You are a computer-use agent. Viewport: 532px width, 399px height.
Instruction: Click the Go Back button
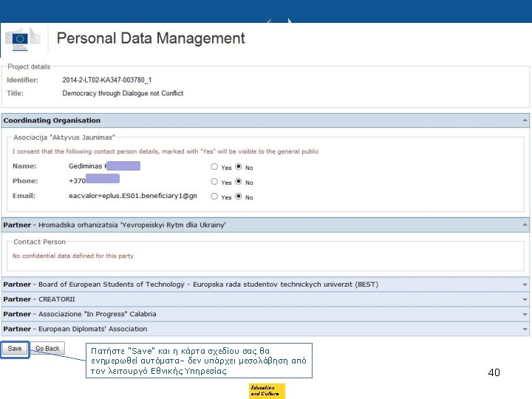tap(47, 349)
